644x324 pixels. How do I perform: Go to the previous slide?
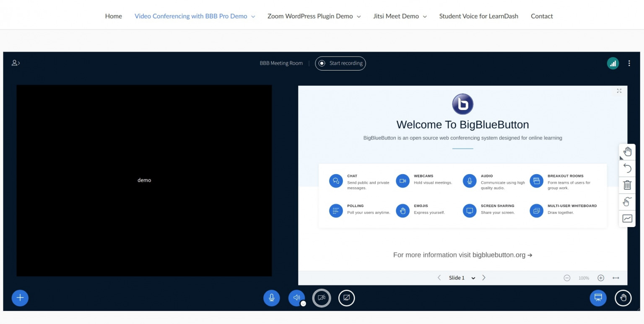coord(439,278)
